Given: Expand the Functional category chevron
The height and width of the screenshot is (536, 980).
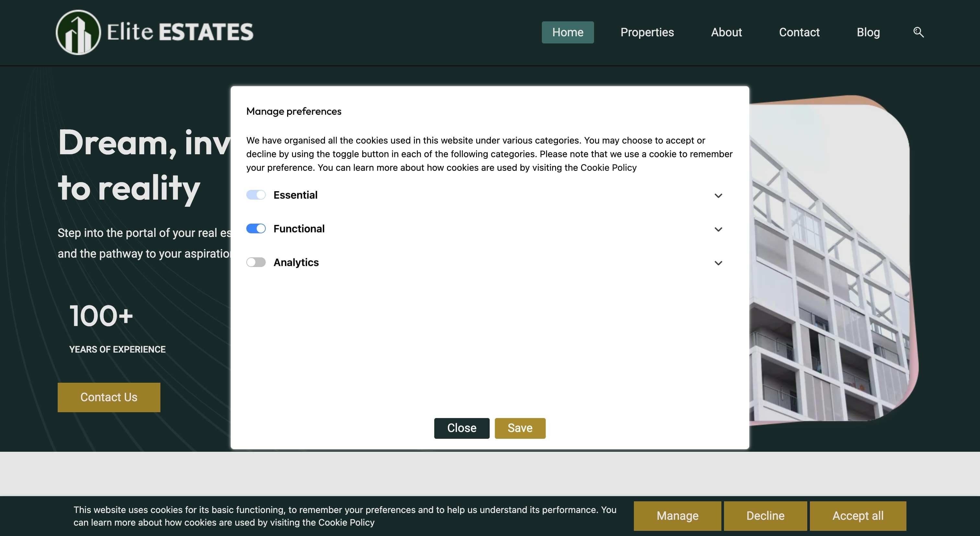Looking at the screenshot, I should pos(718,229).
